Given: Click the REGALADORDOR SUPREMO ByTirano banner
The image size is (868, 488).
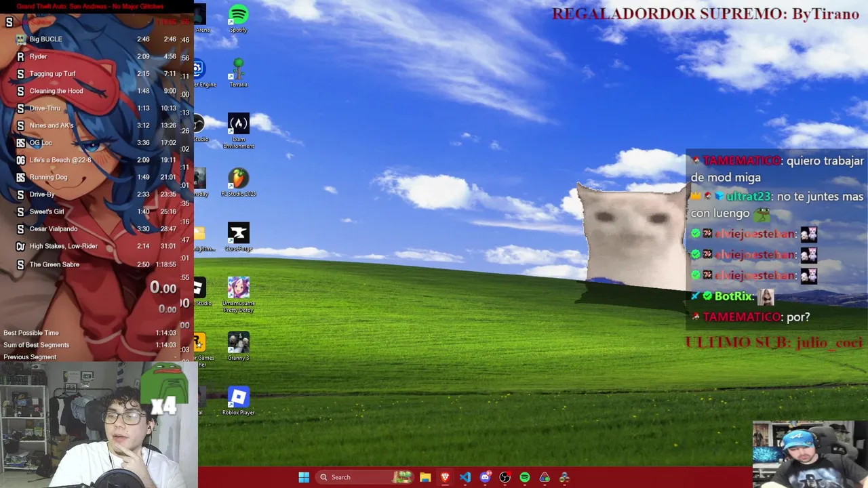Looking at the screenshot, I should click(705, 14).
